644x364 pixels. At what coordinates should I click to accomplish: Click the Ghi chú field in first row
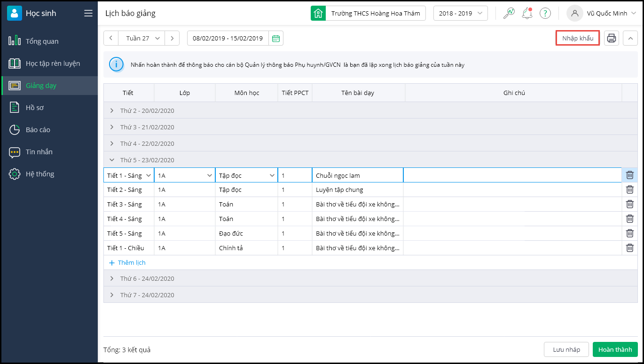coord(512,175)
